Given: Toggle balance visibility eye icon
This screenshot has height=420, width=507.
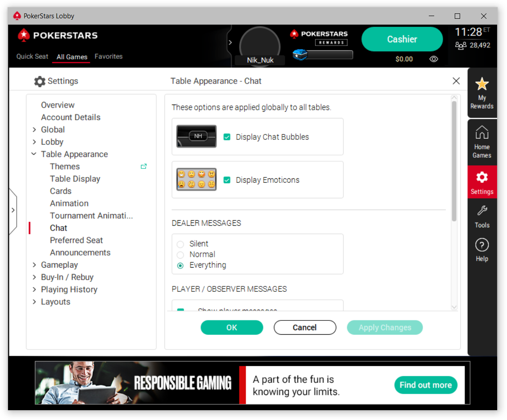Looking at the screenshot, I should pyautogui.click(x=433, y=59).
